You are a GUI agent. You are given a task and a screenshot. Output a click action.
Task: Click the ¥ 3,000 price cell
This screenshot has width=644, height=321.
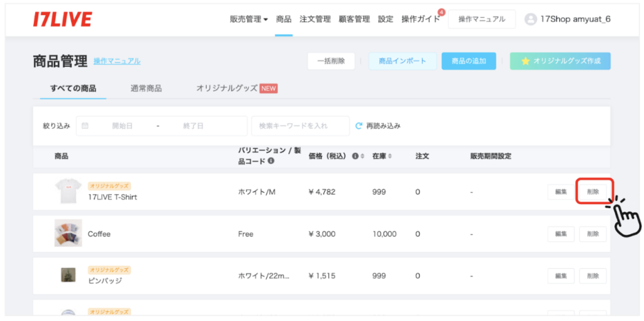click(322, 234)
